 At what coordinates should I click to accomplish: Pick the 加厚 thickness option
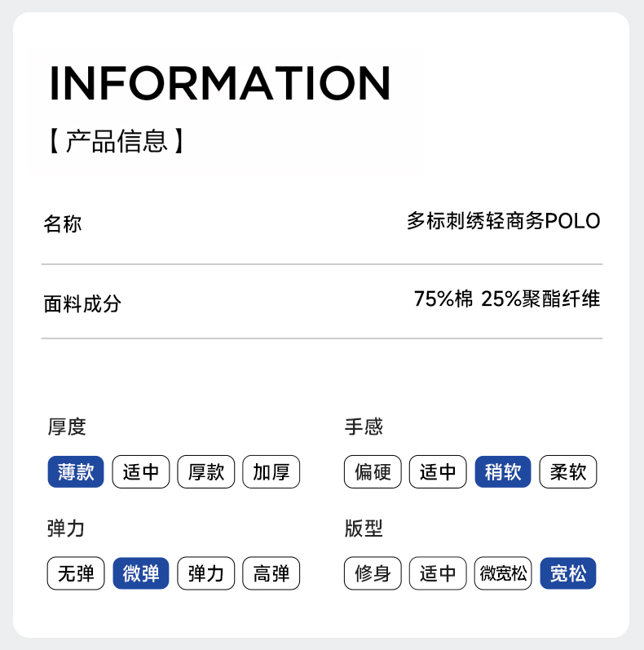tap(271, 472)
